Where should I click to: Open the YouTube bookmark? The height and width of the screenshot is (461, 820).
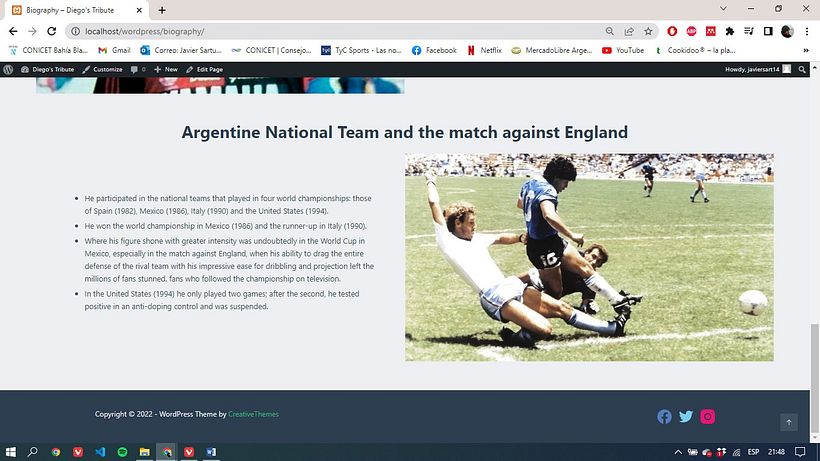(x=623, y=50)
